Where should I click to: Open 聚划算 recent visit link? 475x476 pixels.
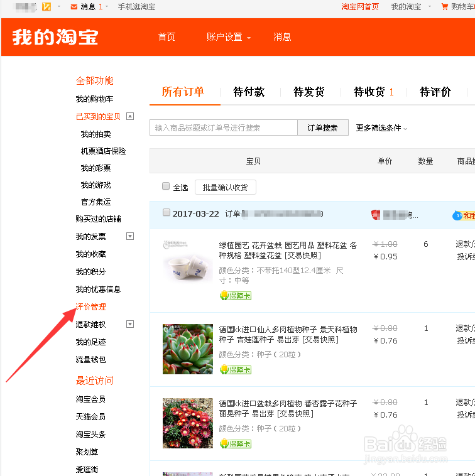pos(87,452)
